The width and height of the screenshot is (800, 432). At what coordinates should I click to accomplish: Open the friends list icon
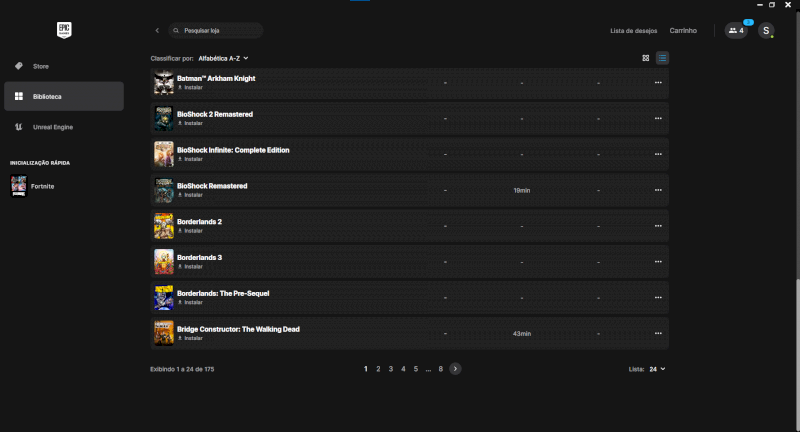point(736,31)
